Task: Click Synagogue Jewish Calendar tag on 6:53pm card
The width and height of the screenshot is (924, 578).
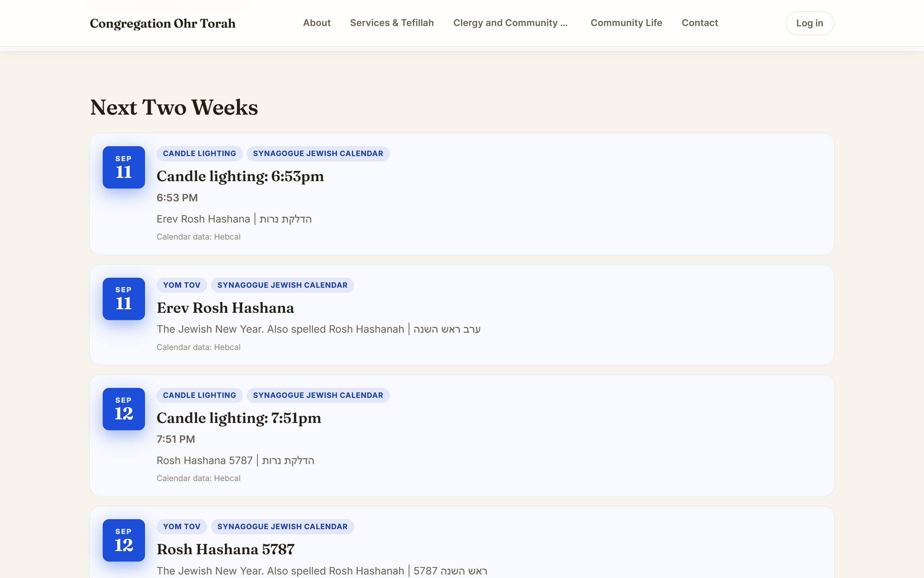Action: (318, 154)
